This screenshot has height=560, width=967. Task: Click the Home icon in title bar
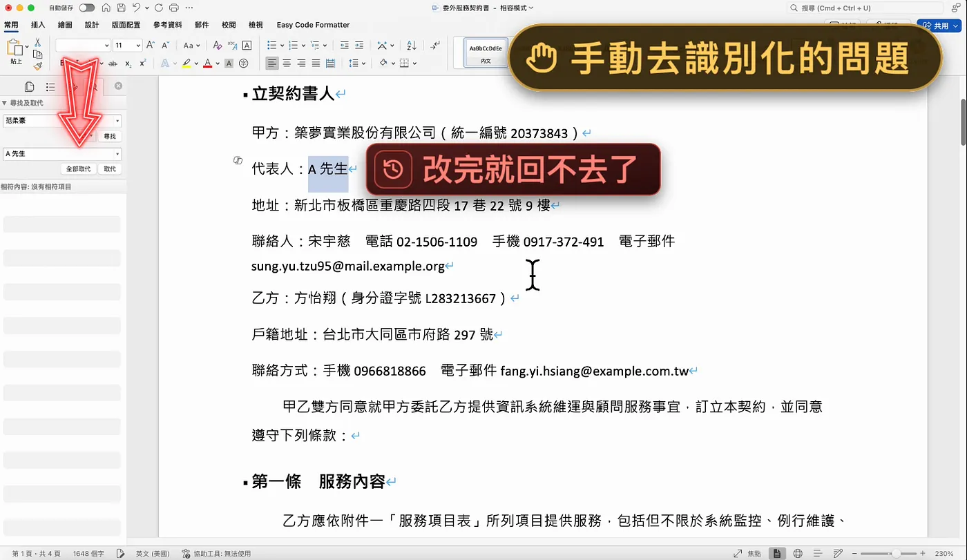[x=106, y=8]
